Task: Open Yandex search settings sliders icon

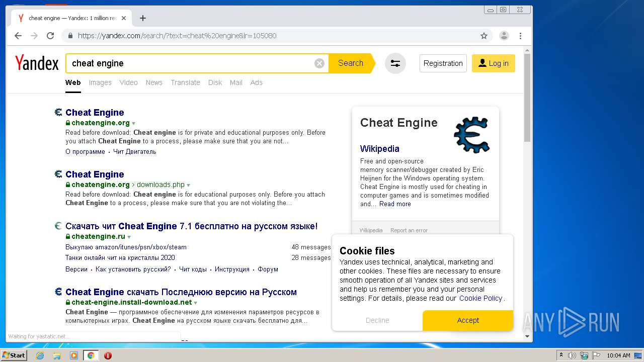Action: tap(395, 63)
